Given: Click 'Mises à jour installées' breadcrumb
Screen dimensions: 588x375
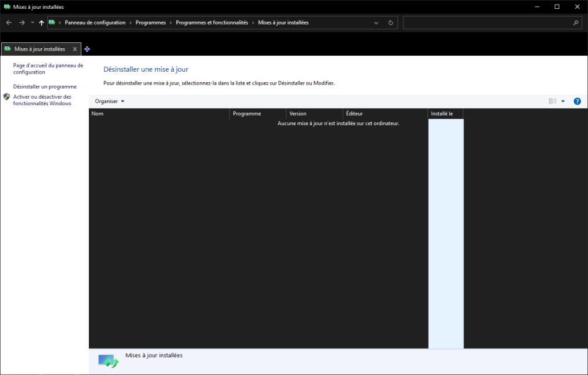Looking at the screenshot, I should click(283, 22).
